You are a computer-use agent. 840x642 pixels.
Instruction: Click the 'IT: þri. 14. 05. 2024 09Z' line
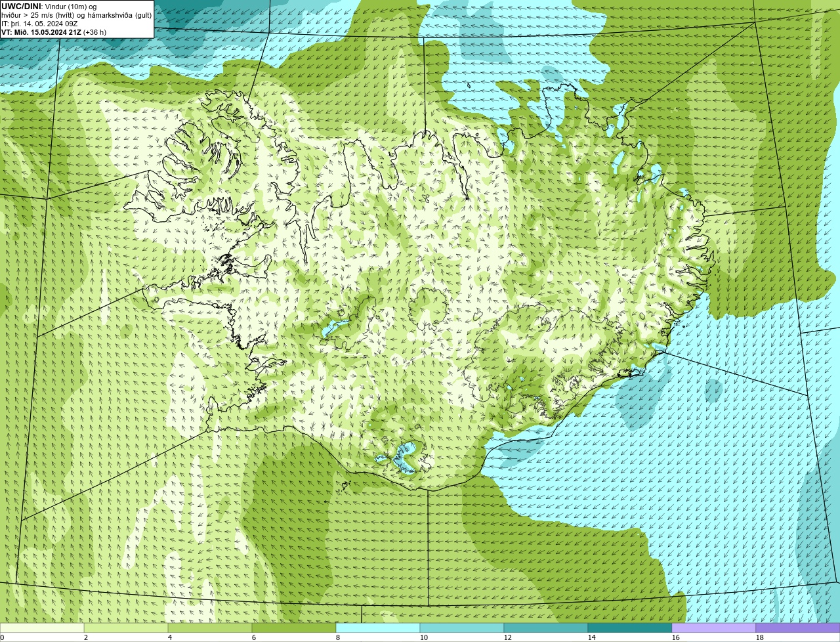(39, 24)
